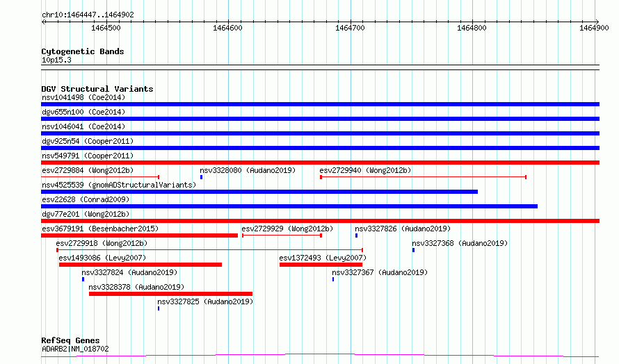Click the magenta ADARB2 gene line
The height and width of the screenshot is (364, 619).
coord(320,356)
